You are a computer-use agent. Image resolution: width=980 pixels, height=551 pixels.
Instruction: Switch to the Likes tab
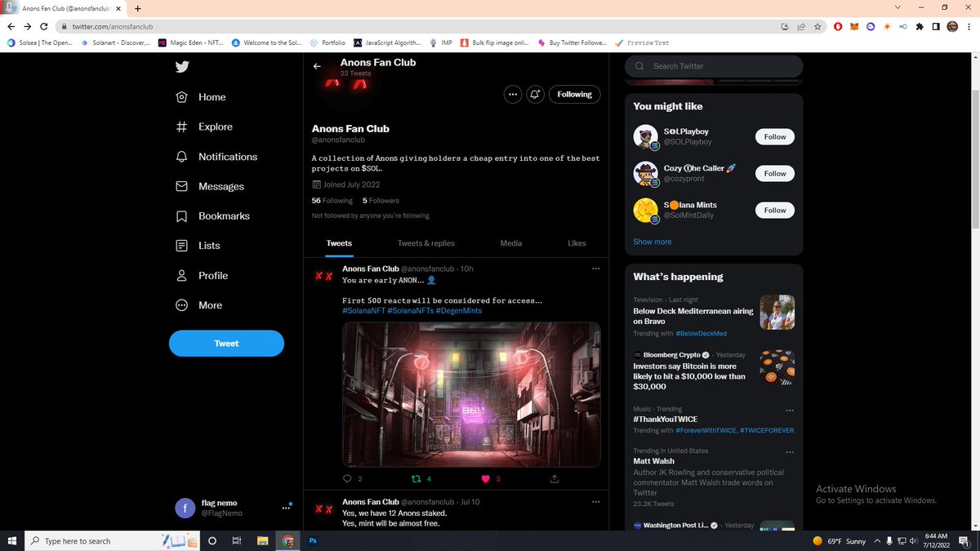(577, 243)
